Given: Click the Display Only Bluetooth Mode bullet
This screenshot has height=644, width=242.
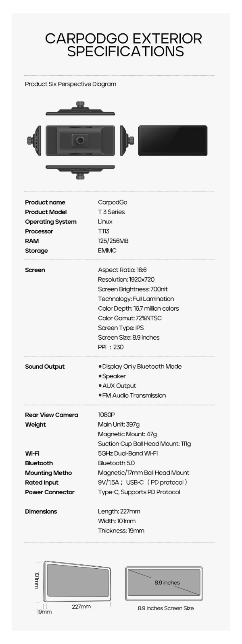Looking at the screenshot, I should point(140,366).
